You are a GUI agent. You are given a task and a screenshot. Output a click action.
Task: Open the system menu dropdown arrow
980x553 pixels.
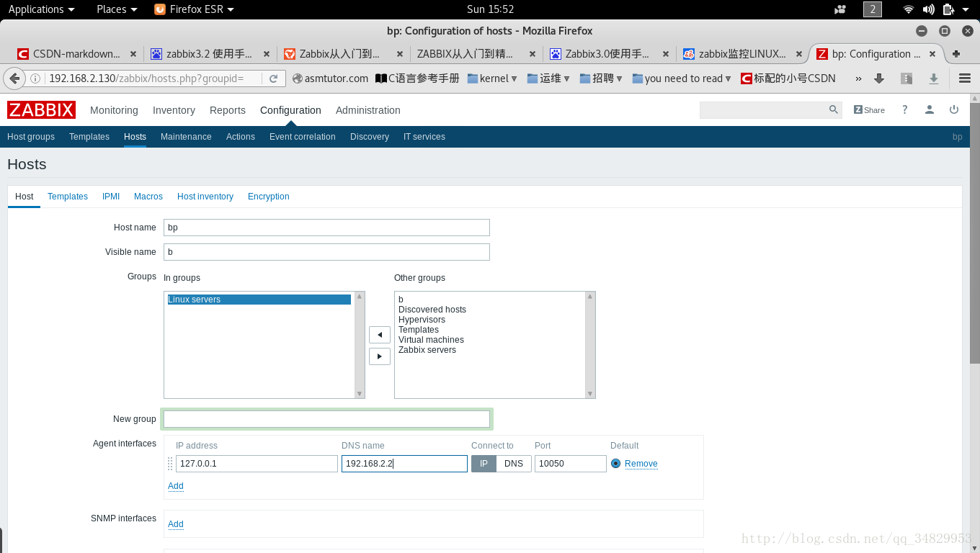pyautogui.click(x=966, y=9)
